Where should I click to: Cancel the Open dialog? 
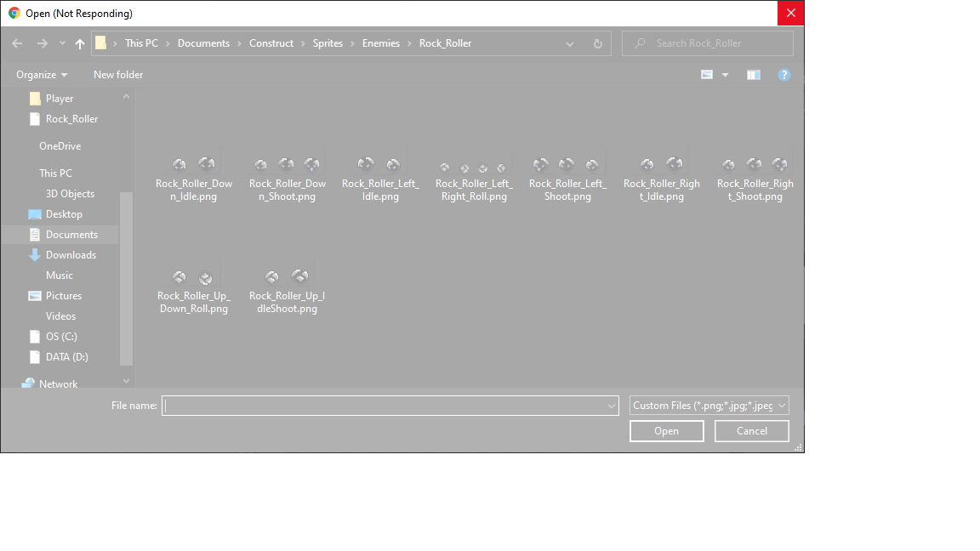pos(751,431)
